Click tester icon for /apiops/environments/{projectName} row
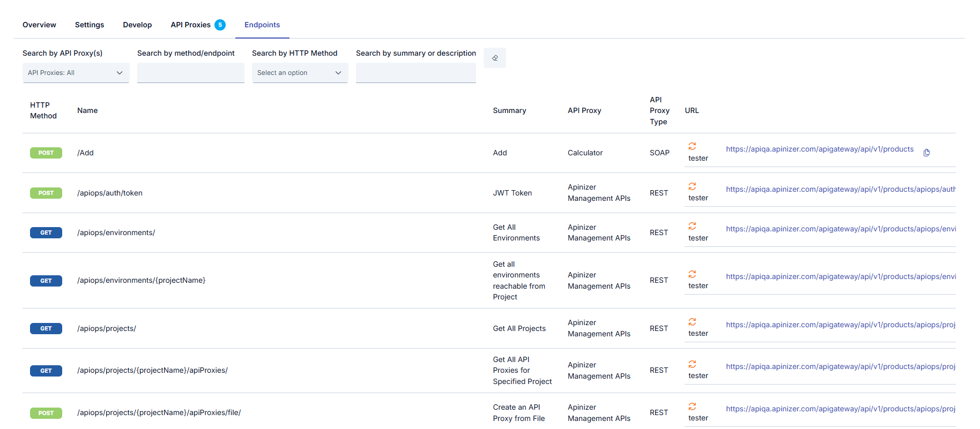 click(692, 274)
